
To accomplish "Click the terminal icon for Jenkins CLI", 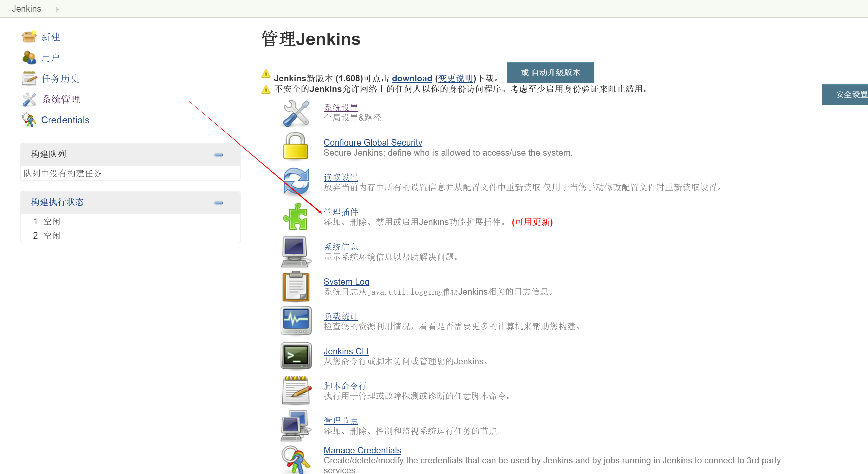I will 296,356.
